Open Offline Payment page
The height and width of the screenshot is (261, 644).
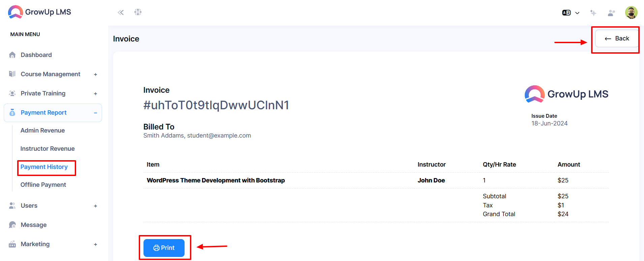point(43,185)
